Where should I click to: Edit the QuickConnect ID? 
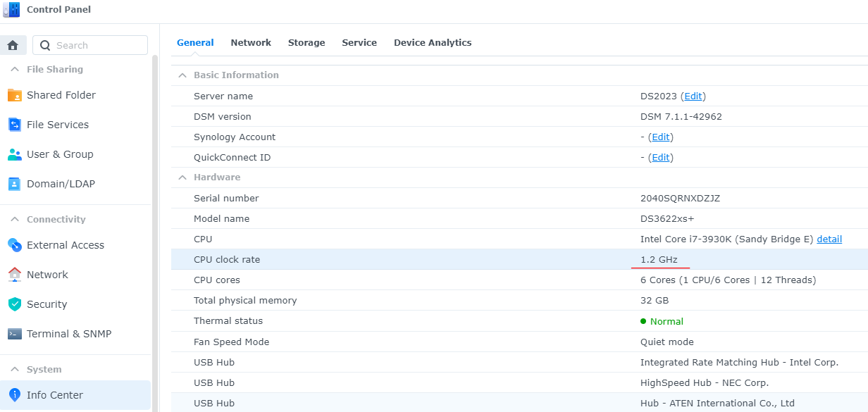661,158
